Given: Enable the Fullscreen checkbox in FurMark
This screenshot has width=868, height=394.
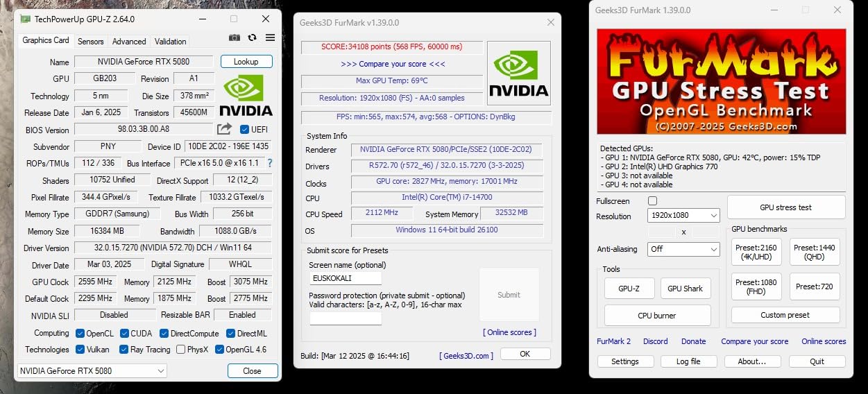Looking at the screenshot, I should [652, 201].
